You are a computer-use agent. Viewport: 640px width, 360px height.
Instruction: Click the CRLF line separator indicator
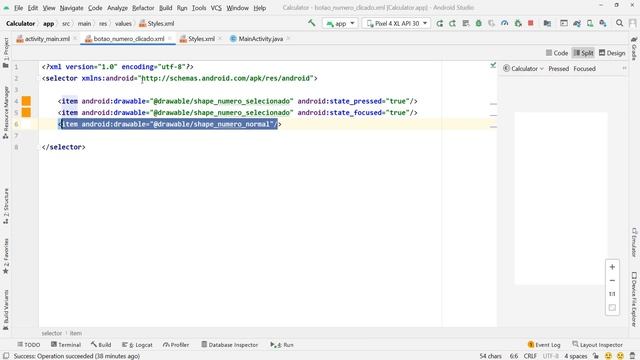click(530, 356)
